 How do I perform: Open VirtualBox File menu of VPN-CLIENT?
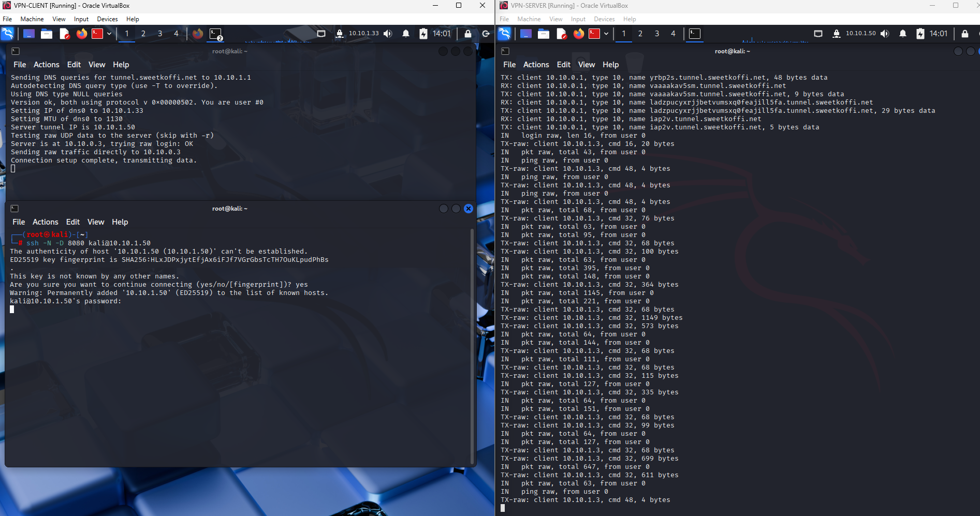point(7,19)
